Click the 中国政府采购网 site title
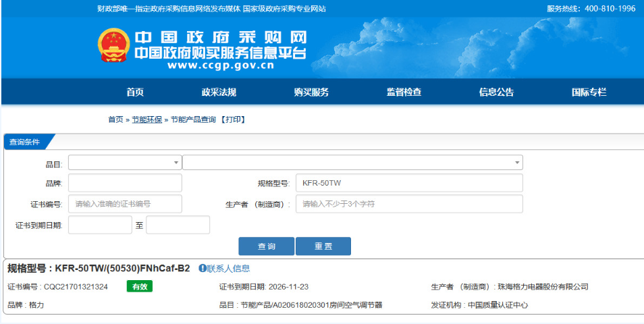Viewport: 644px width, 324px height. coord(221,37)
